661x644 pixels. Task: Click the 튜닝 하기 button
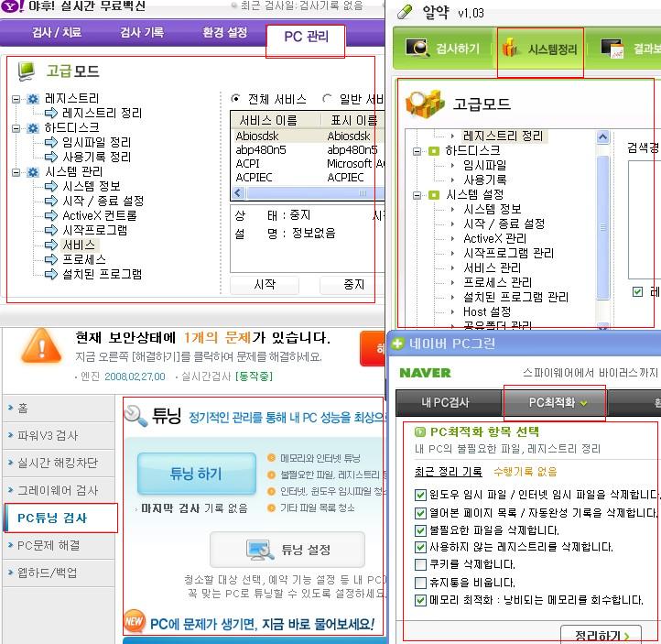(197, 474)
